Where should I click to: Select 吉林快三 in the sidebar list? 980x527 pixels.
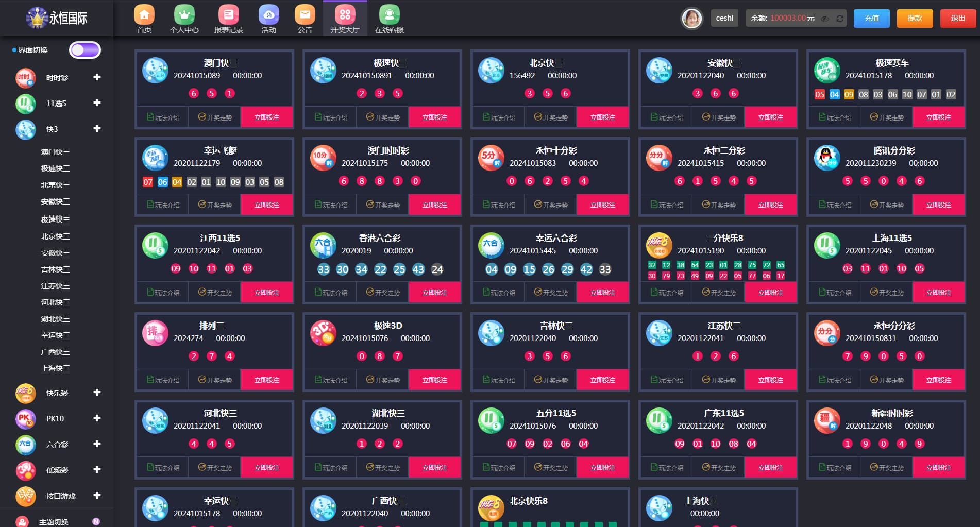pyautogui.click(x=56, y=269)
